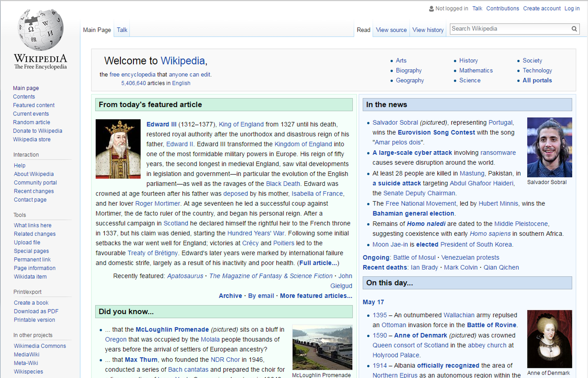Open Printable version

click(34, 320)
